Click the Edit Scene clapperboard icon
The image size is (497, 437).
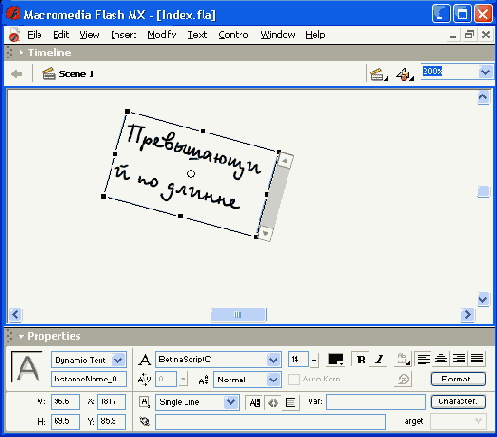coord(379,74)
